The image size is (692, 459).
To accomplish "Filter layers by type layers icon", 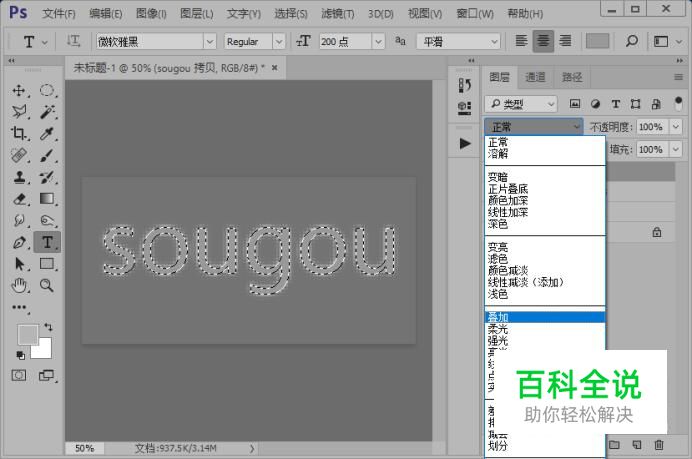I will point(615,104).
